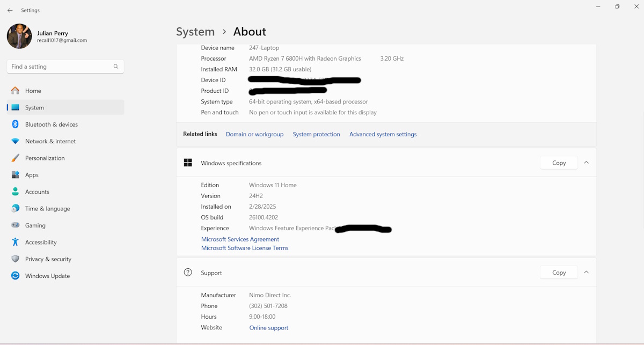Collapse the Windows specifications section chevron

(586, 163)
